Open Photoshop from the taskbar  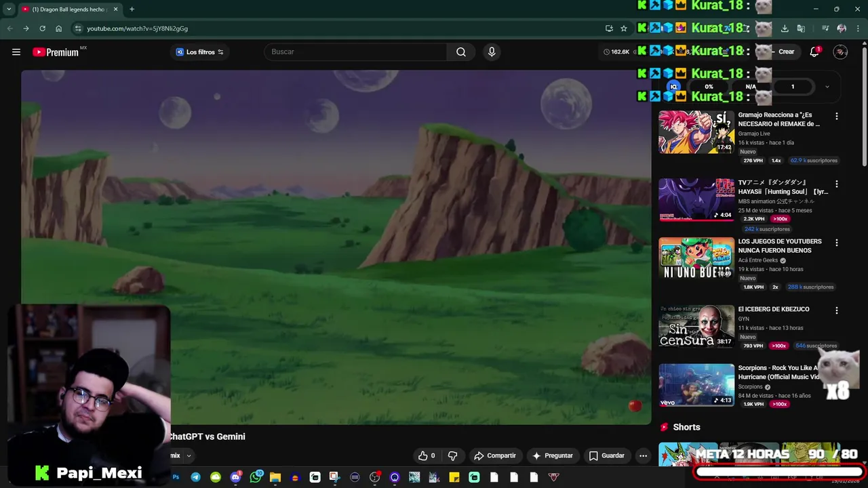(176, 477)
